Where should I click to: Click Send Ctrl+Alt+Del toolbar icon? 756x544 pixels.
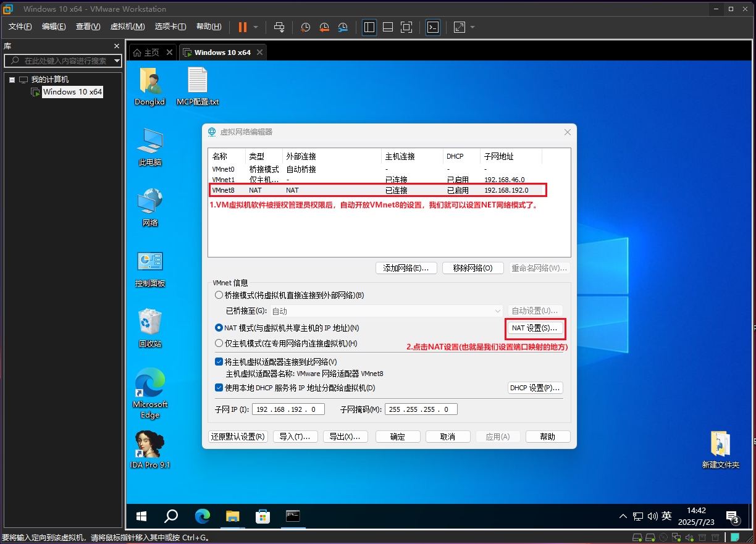[x=279, y=27]
